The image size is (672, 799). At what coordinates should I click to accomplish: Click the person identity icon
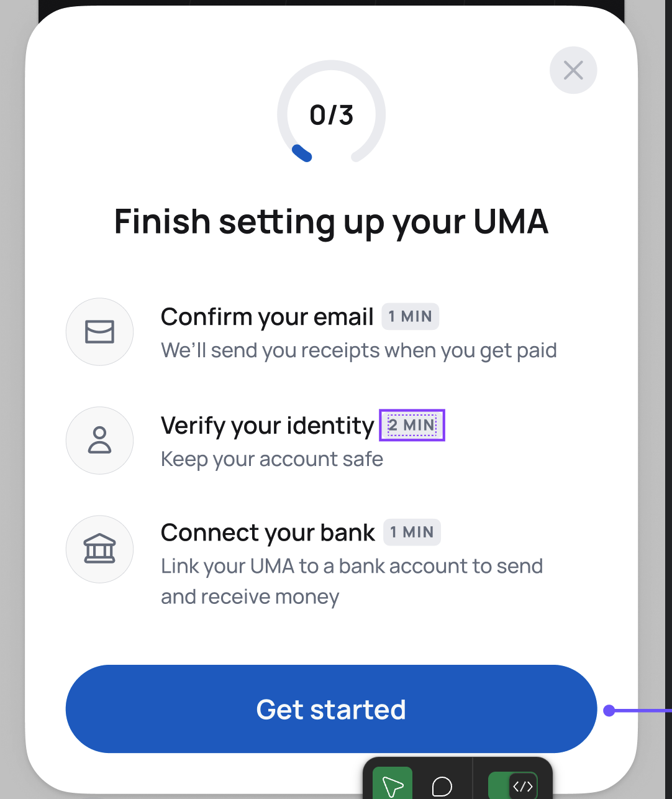[x=99, y=440]
